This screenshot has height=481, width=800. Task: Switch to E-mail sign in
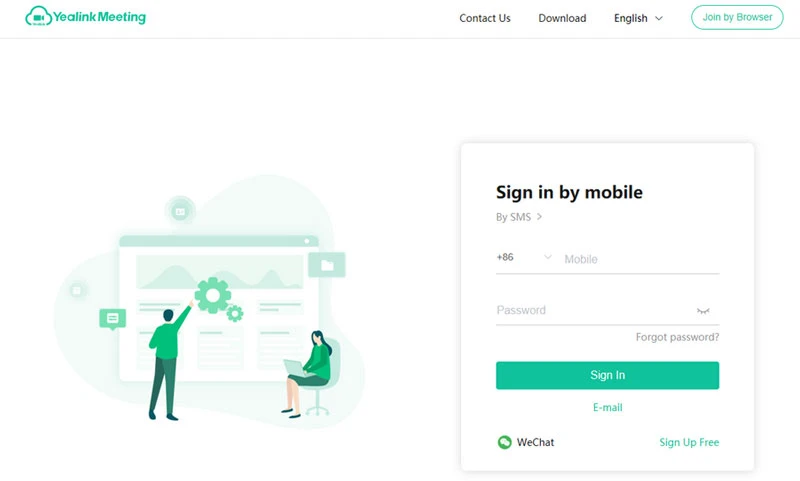point(607,408)
